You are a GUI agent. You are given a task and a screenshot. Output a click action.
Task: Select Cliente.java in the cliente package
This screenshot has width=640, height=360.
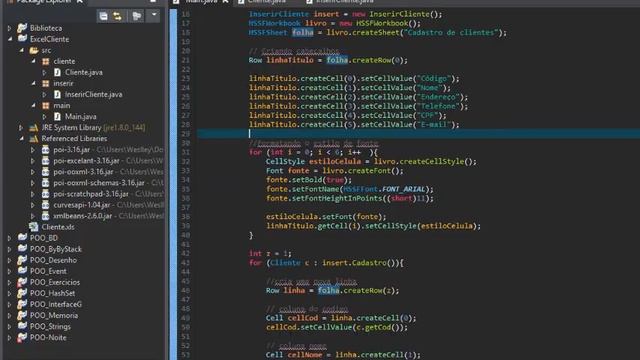pyautogui.click(x=84, y=72)
